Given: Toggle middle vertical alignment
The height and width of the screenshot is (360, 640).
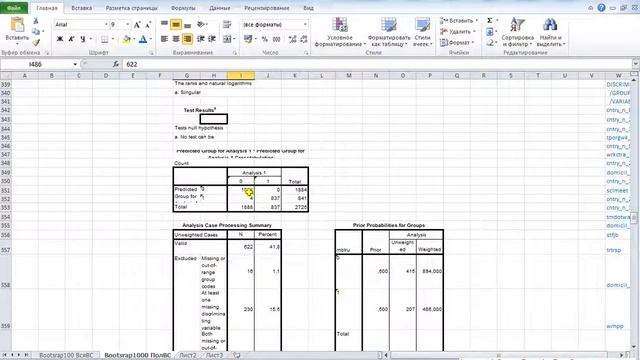Looking at the screenshot, I should tap(176, 24).
